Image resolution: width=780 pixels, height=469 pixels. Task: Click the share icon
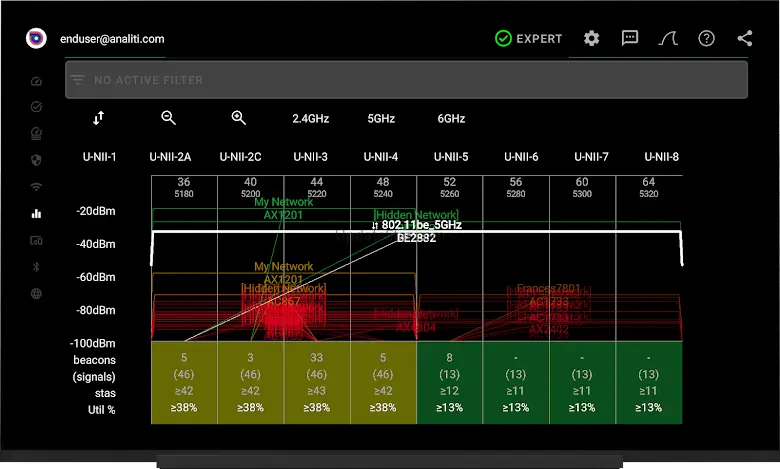[x=745, y=38]
